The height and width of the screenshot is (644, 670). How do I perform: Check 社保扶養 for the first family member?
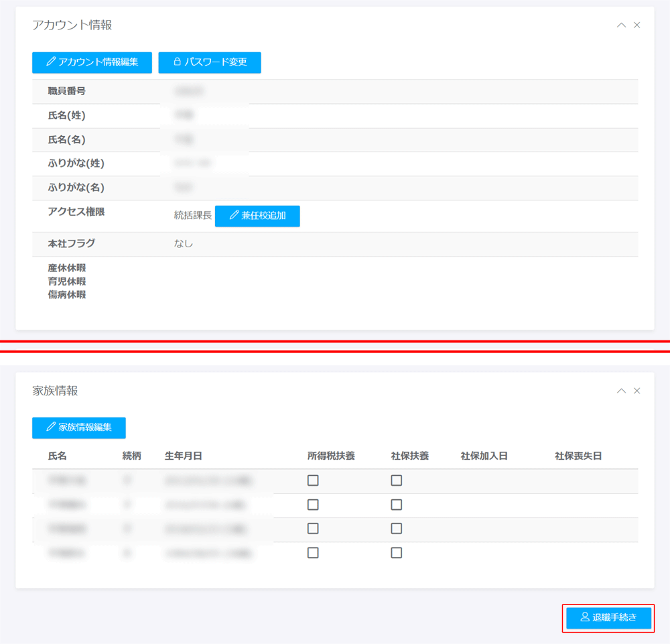point(397,480)
